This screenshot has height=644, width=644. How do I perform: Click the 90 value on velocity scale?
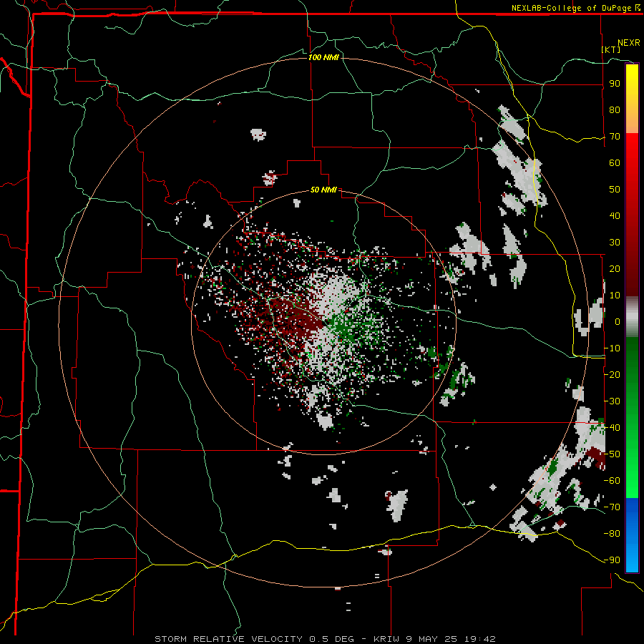tap(615, 84)
